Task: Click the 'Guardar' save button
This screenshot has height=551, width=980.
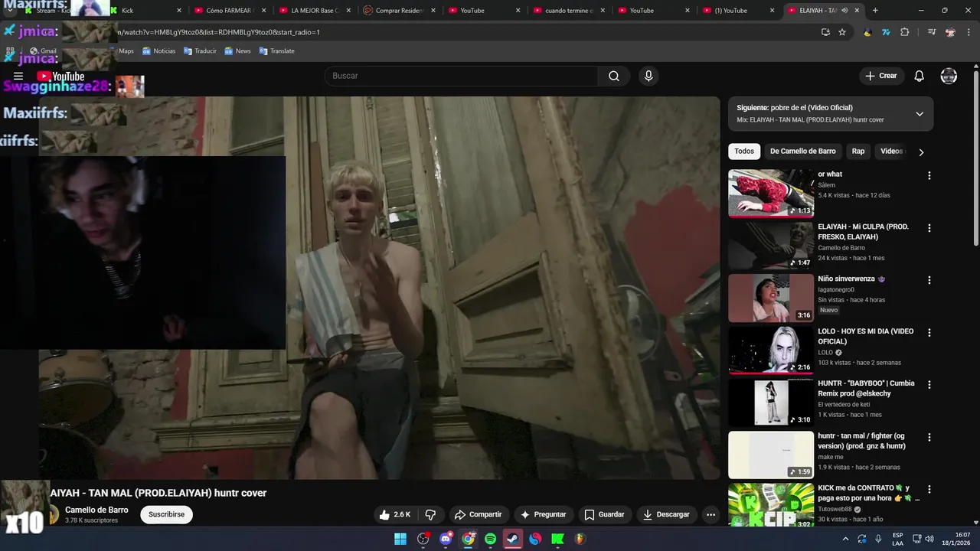Action: 604,514
